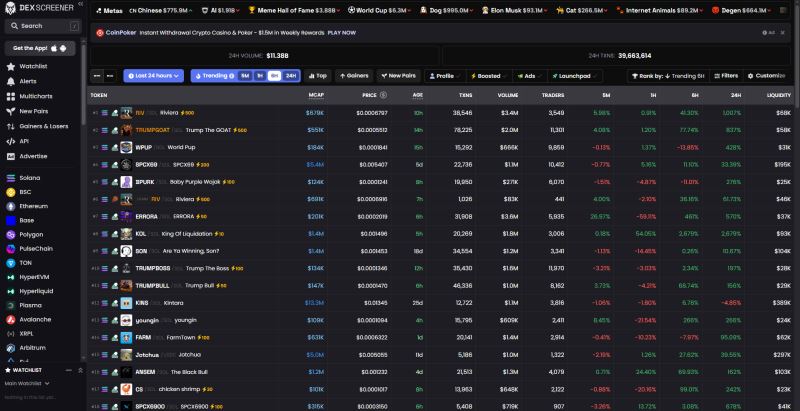Screen dimensions: 800x411
Task: Select the Polygon chain
Action: tap(31, 235)
